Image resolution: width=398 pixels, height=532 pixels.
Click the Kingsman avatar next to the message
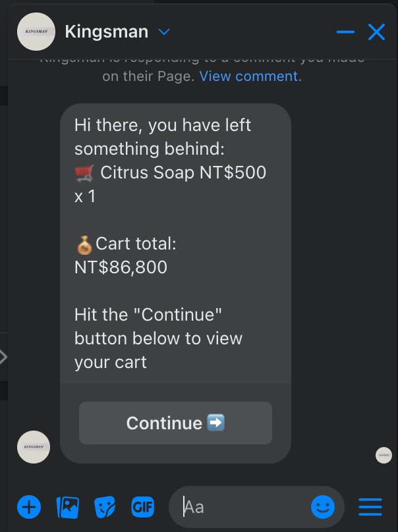[34, 447]
